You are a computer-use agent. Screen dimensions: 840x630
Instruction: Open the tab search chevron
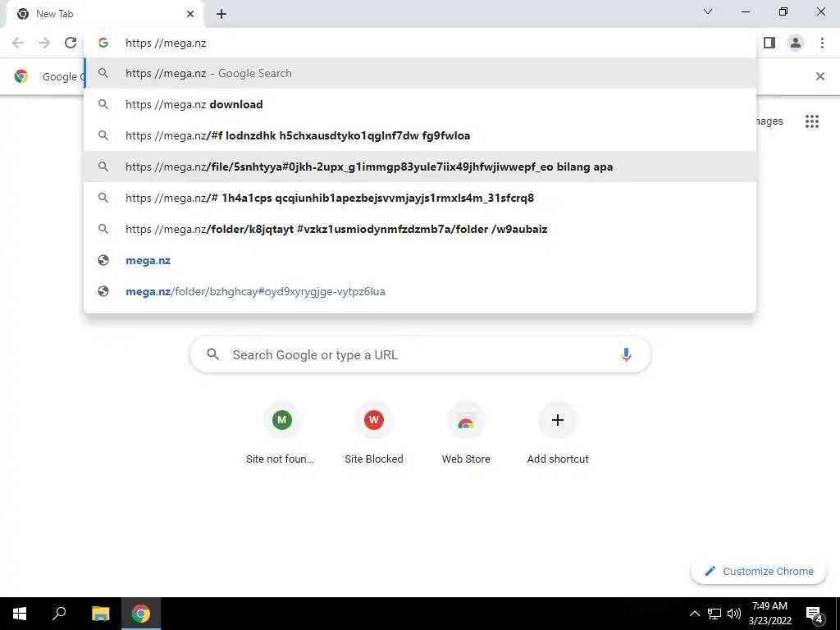[708, 11]
